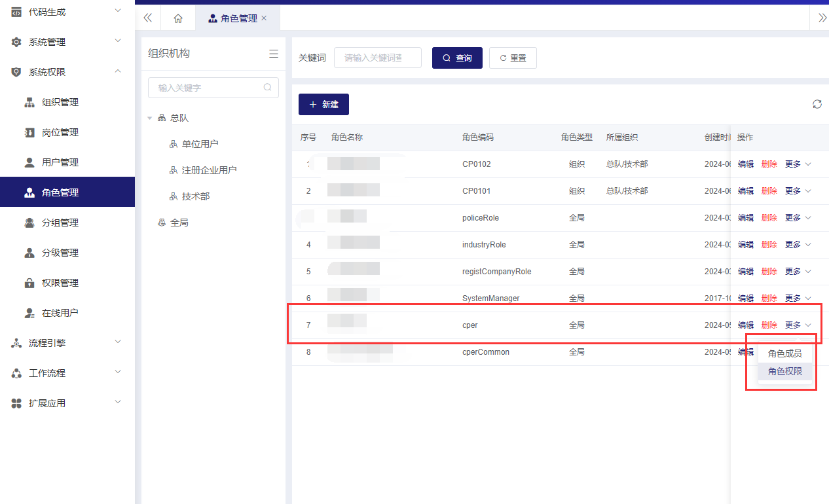
Task: Click the 查询 search button
Action: point(457,58)
